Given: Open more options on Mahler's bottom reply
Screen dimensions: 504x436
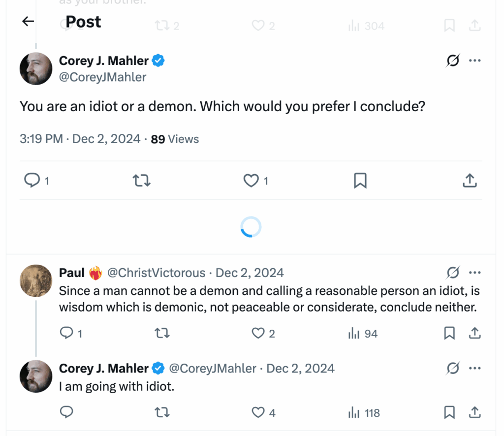Looking at the screenshot, I should point(475,368).
